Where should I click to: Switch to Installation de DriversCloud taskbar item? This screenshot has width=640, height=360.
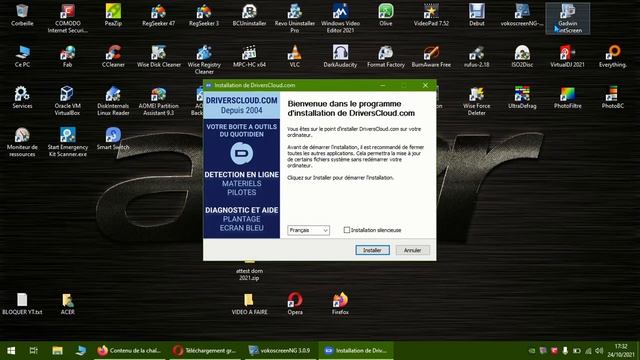356,351
